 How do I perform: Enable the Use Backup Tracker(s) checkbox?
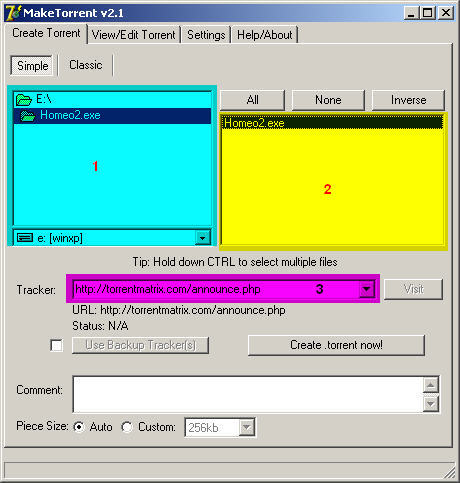pos(56,345)
